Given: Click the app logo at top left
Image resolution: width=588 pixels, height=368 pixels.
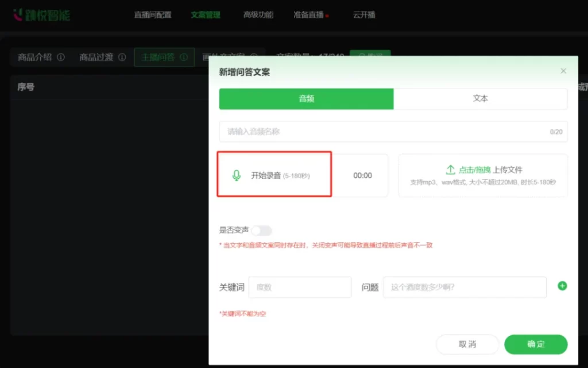Looking at the screenshot, I should pyautogui.click(x=41, y=15).
